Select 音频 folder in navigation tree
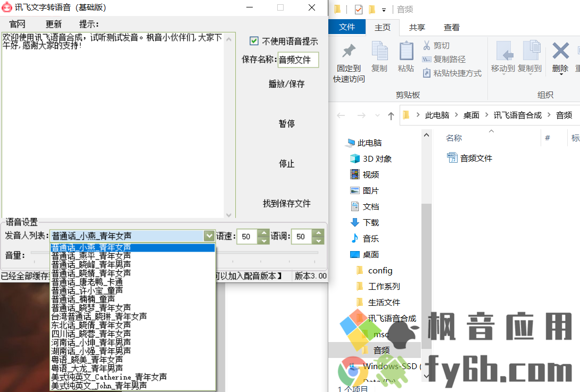580x392 pixels. pyautogui.click(x=376, y=350)
